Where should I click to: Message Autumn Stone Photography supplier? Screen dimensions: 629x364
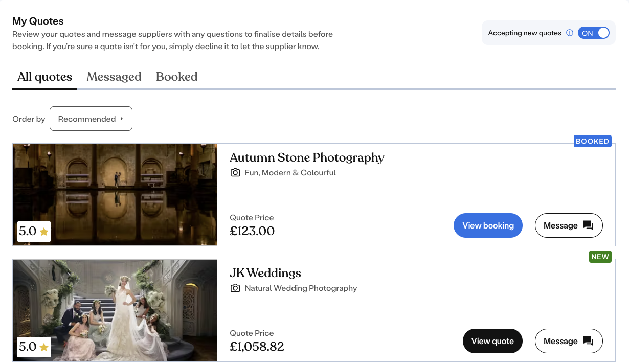pyautogui.click(x=569, y=225)
